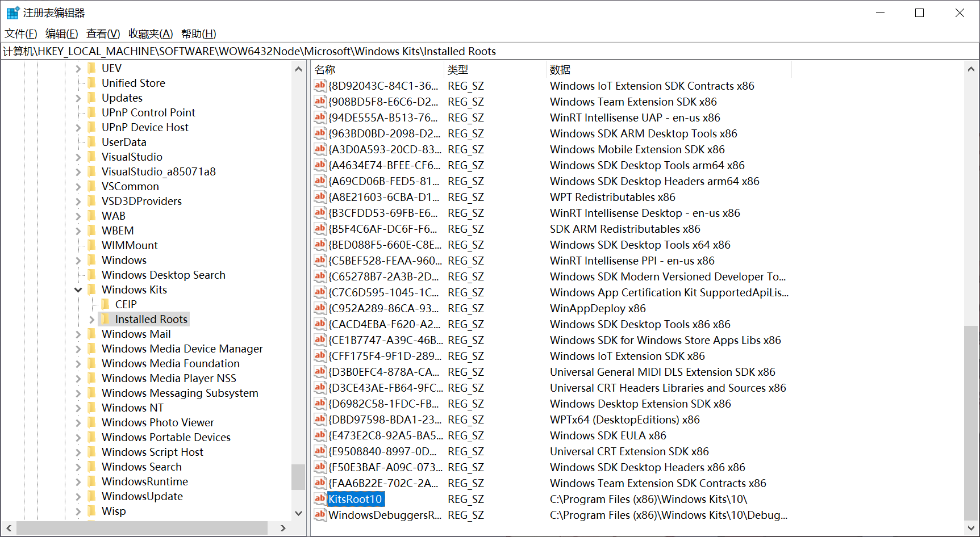
Task: Expand the Installed Roots tree node
Action: tap(92, 320)
